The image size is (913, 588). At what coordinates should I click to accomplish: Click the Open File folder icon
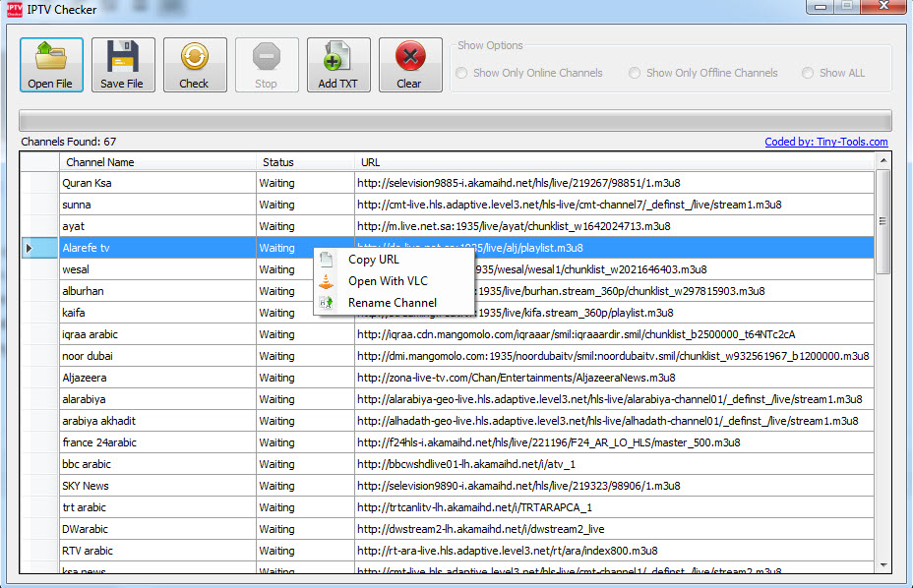[50, 56]
